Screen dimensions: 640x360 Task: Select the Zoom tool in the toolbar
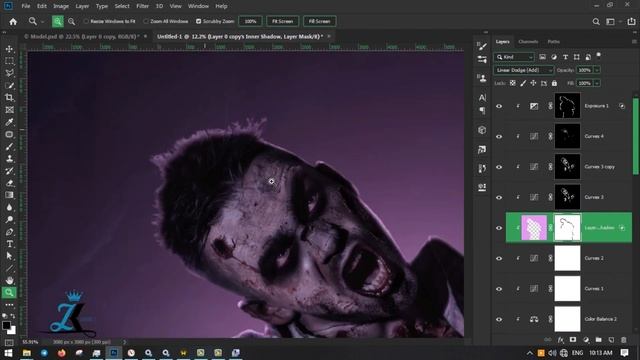(x=9, y=293)
